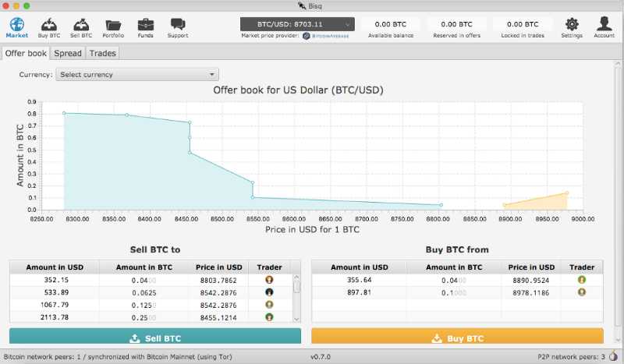The width and height of the screenshot is (624, 364).
Task: Sort Buy table by Price in USD
Action: tap(531, 267)
